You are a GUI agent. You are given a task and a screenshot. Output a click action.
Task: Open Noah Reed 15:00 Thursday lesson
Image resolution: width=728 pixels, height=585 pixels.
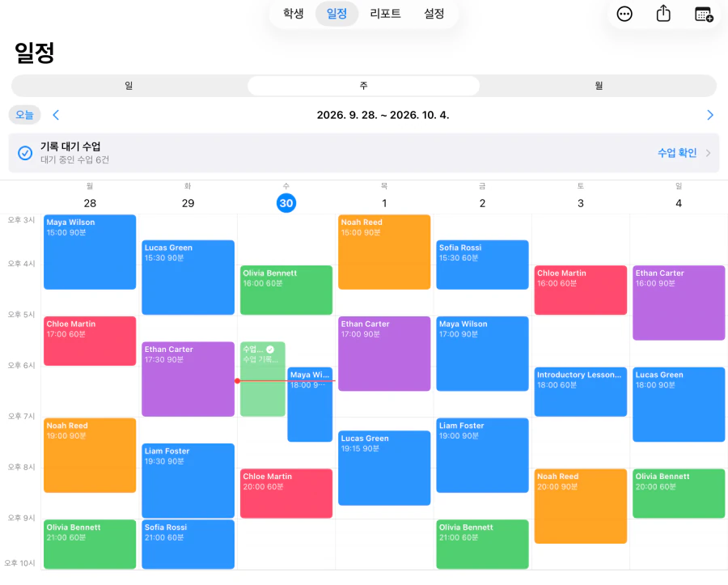[x=384, y=252]
